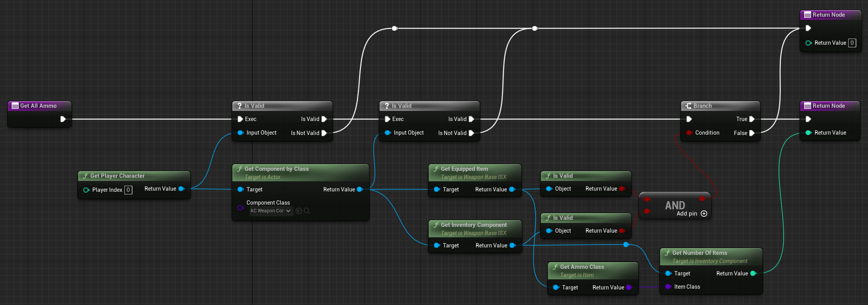Click green Return Value pin on Return Node showing 0
Viewport: 868px width, 305px height.
(809, 43)
